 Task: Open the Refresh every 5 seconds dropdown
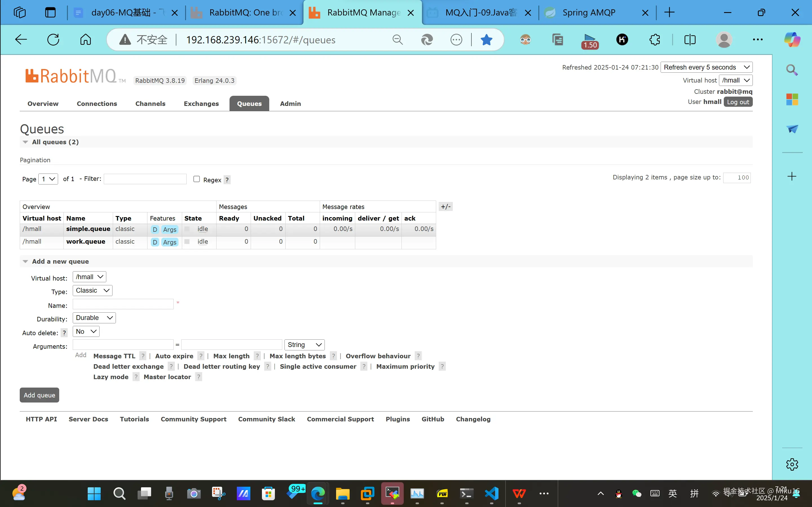point(706,67)
